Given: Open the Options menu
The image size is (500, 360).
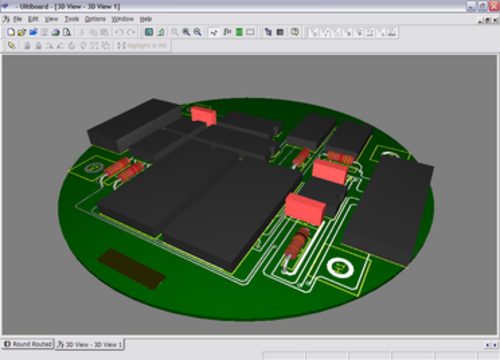Looking at the screenshot, I should tap(95, 19).
